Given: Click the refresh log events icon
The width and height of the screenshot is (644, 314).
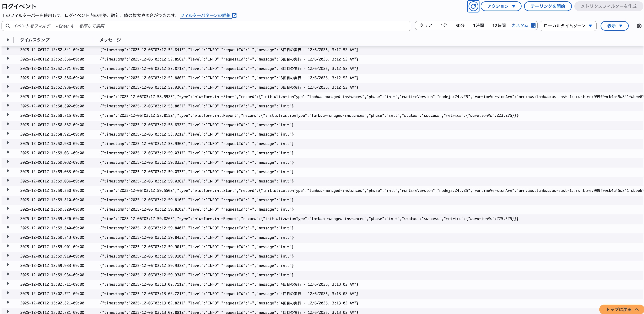Looking at the screenshot, I should [x=473, y=6].
